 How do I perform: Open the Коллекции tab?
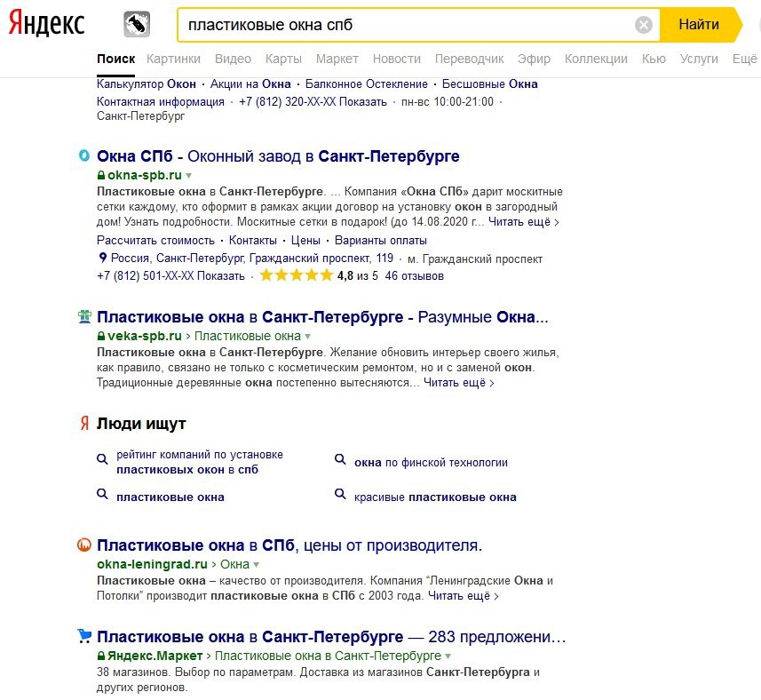(596, 59)
